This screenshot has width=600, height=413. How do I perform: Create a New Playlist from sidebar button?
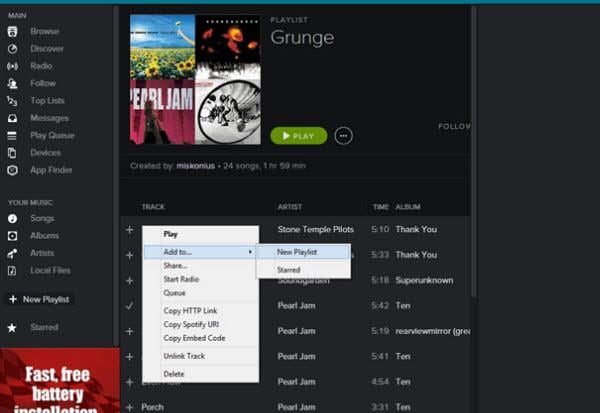[x=40, y=299]
